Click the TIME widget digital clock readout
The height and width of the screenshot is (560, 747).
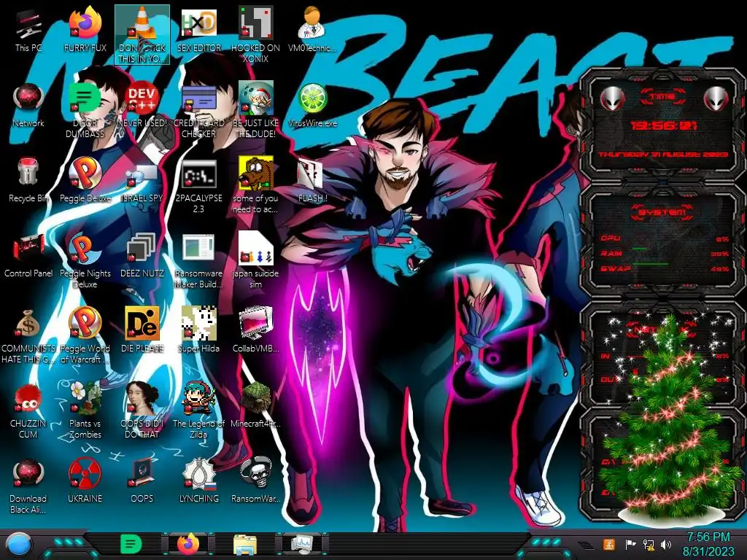click(x=663, y=125)
